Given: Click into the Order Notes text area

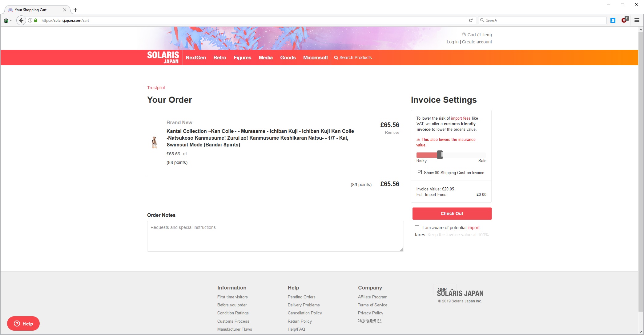Looking at the screenshot, I should pyautogui.click(x=275, y=236).
